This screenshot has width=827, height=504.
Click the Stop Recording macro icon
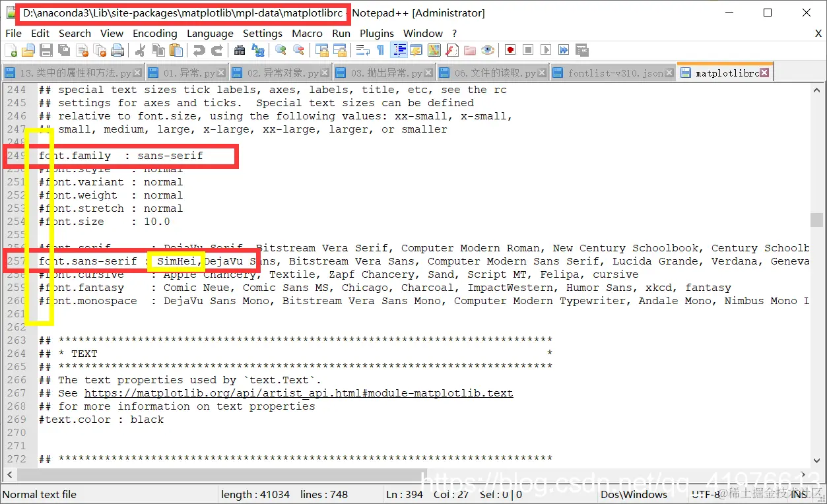point(528,50)
